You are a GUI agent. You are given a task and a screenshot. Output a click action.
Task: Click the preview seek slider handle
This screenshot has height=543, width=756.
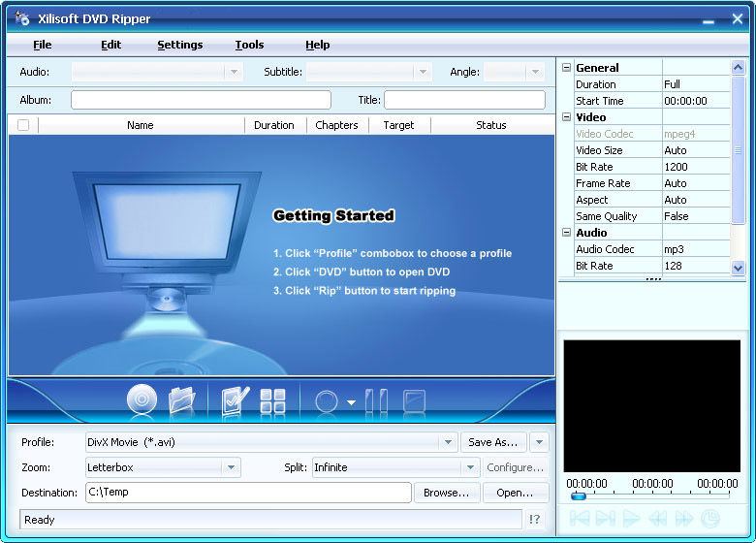[x=578, y=495]
